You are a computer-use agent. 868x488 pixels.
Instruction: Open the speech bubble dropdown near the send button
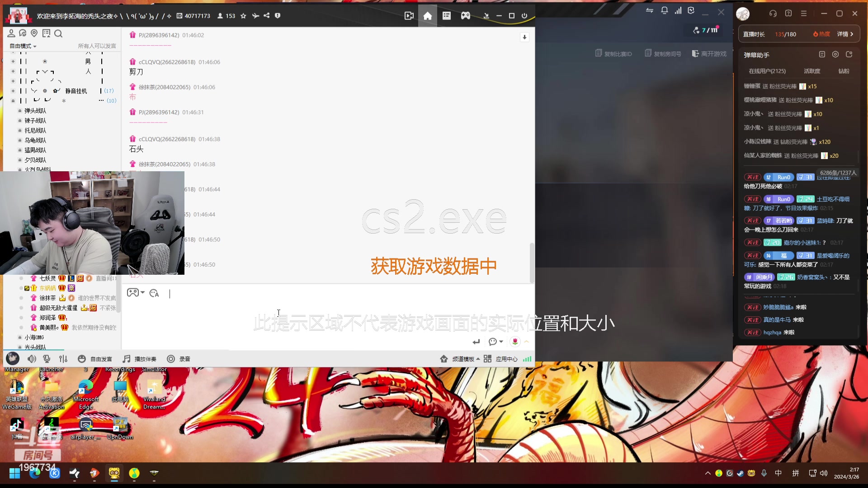496,342
